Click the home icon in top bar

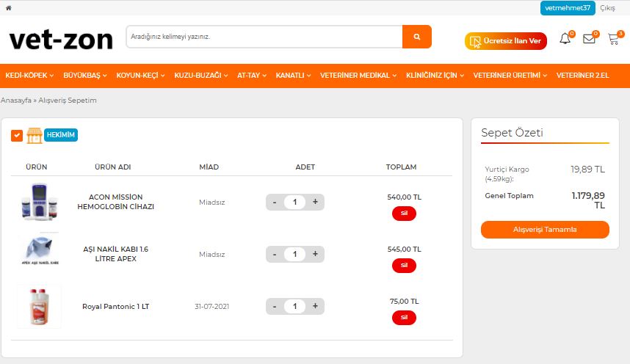coord(8,7)
